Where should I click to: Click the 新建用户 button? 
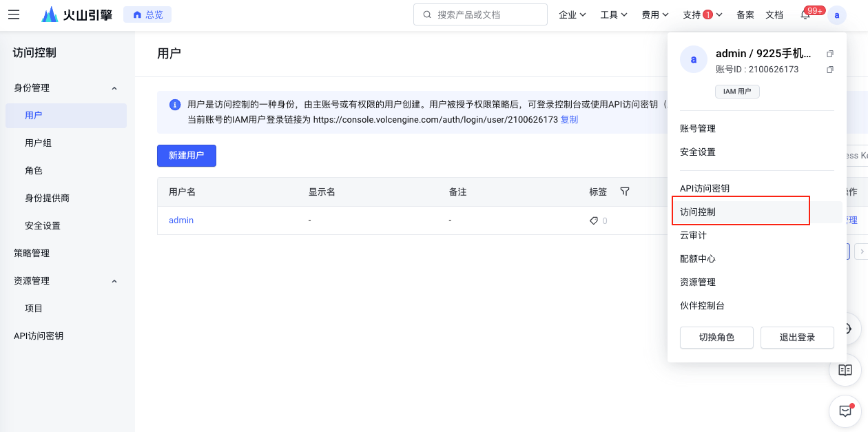(187, 156)
